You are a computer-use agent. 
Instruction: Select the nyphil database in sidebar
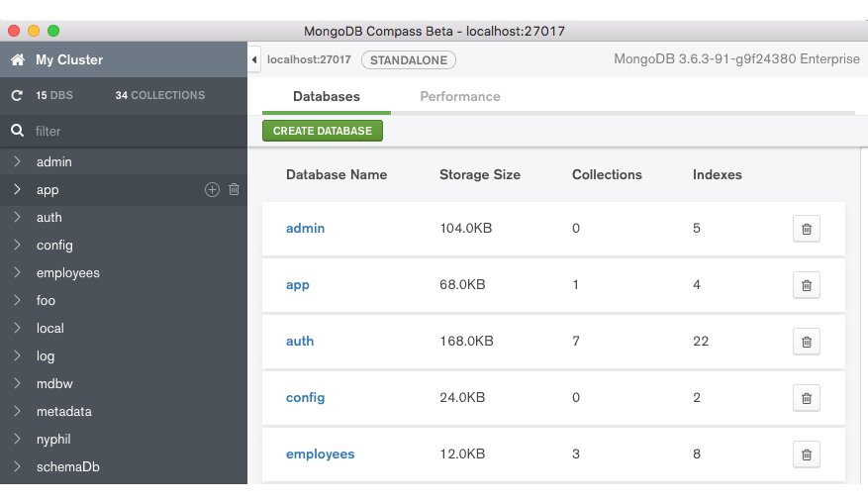click(x=53, y=439)
